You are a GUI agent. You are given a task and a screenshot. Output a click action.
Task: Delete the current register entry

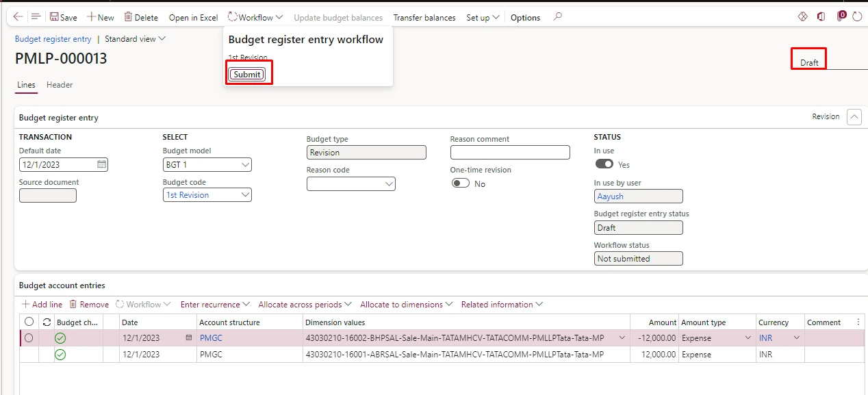coord(141,17)
